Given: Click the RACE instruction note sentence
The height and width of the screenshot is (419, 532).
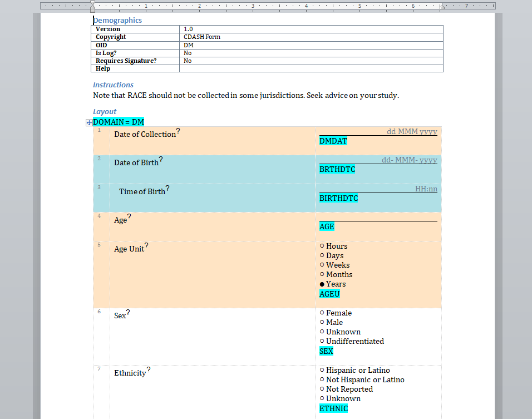Looking at the screenshot, I should coord(246,95).
